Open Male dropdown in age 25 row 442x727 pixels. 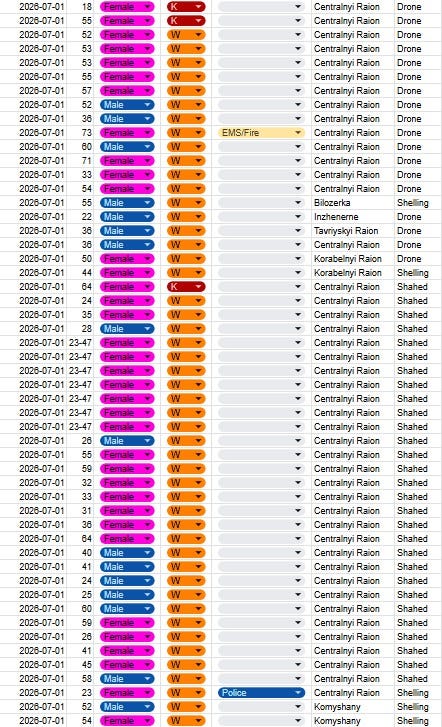click(127, 594)
